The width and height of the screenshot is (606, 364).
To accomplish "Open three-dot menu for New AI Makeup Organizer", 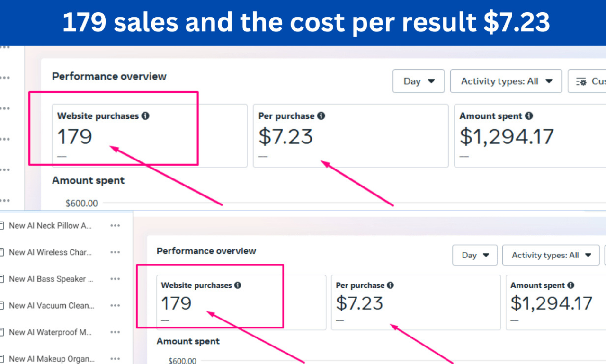I will (115, 359).
